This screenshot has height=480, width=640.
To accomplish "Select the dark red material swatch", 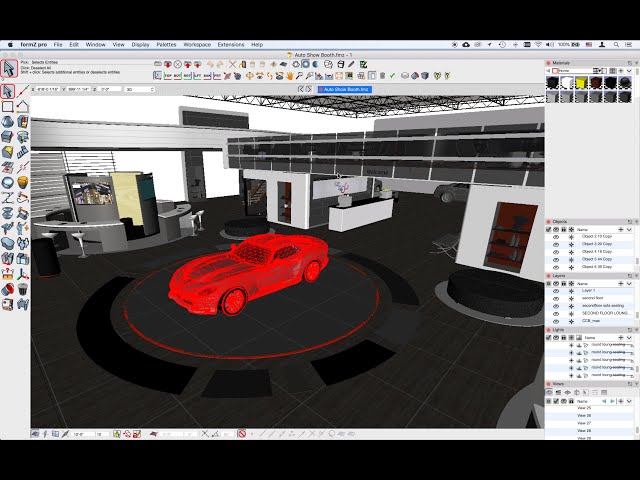I will point(596,83).
